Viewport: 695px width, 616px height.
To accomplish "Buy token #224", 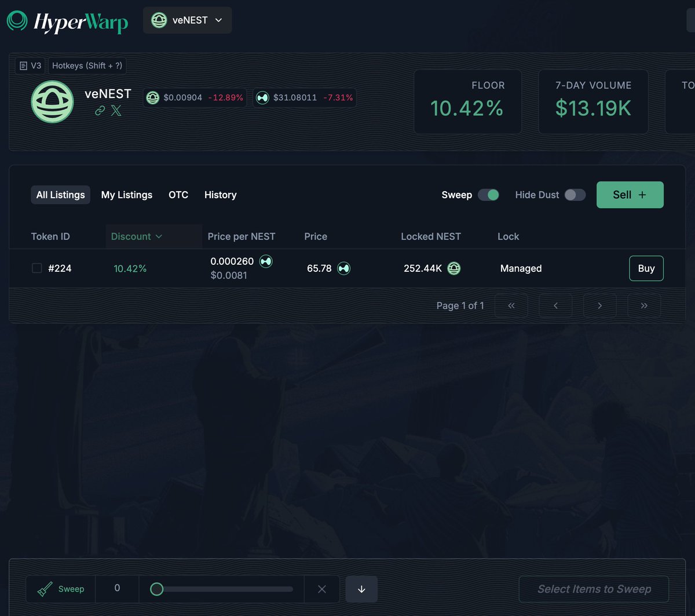I will tap(646, 268).
